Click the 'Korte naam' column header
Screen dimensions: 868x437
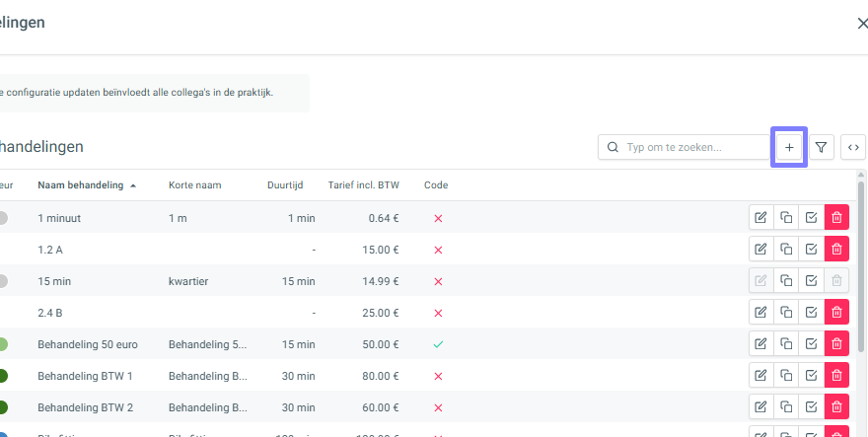pyautogui.click(x=194, y=185)
